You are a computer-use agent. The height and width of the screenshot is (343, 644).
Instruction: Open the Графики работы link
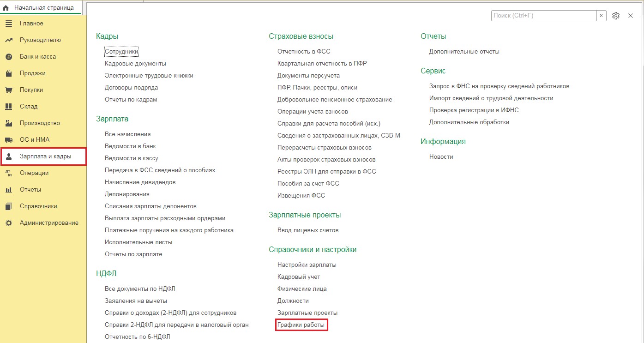pos(301,325)
